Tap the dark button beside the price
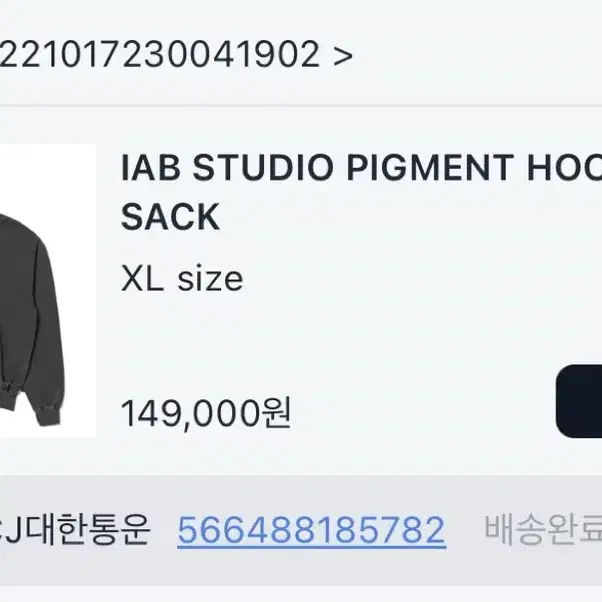 click(x=579, y=402)
